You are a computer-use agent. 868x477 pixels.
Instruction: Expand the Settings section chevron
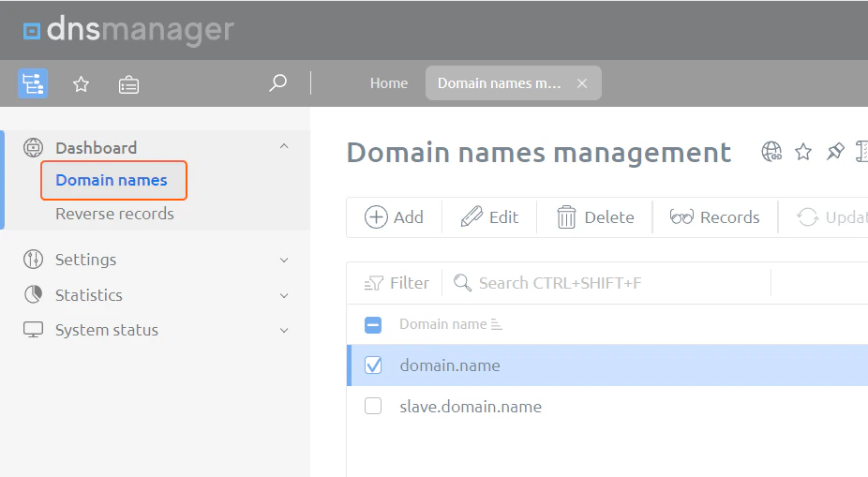[x=284, y=261]
